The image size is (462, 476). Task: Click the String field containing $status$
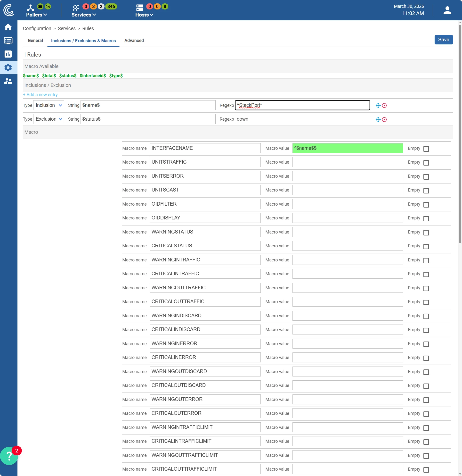point(148,119)
